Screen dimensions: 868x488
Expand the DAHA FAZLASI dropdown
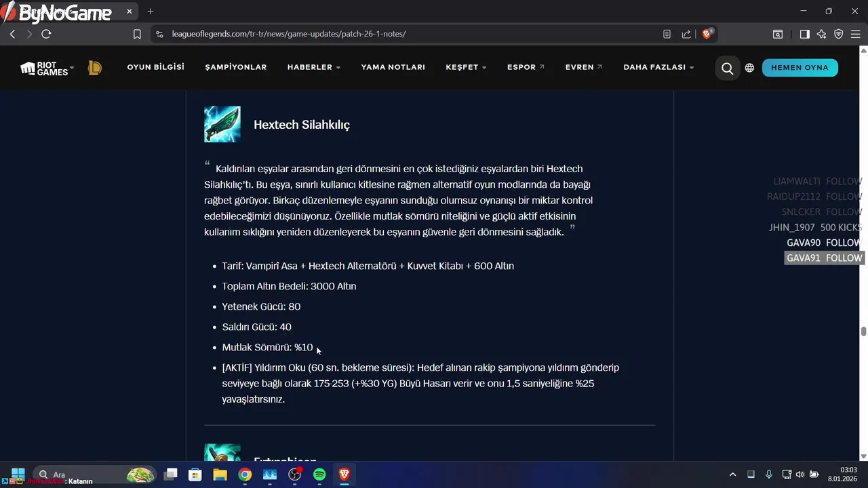tap(658, 67)
